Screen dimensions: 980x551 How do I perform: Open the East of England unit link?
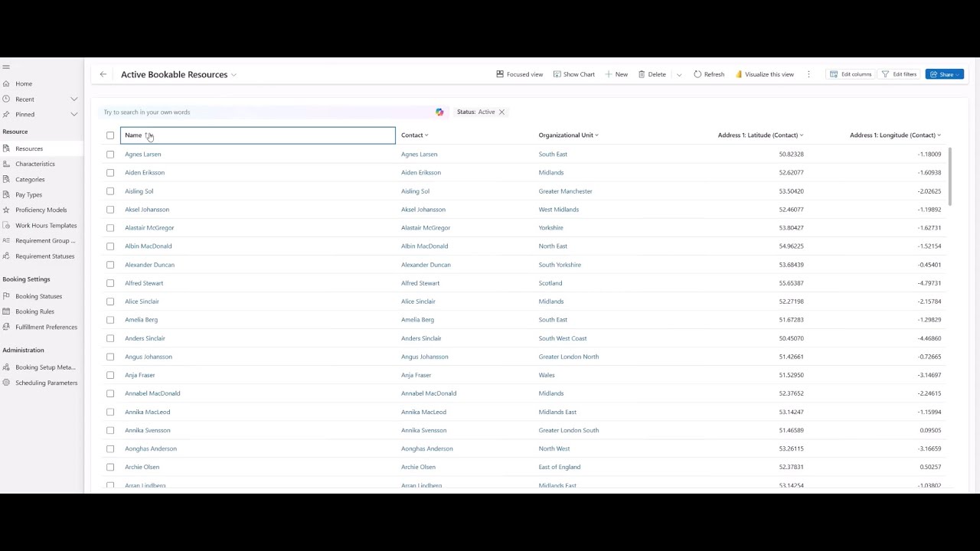click(560, 467)
